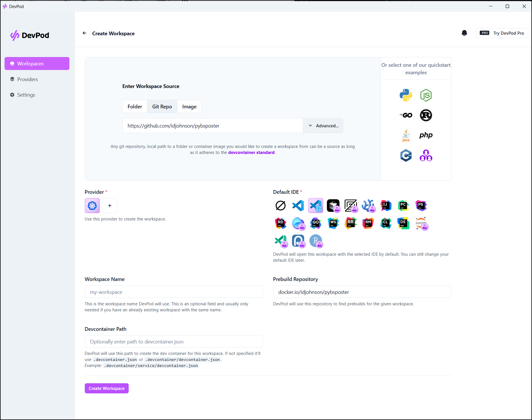Open the notifications bell
532x420 pixels.
[464, 33]
